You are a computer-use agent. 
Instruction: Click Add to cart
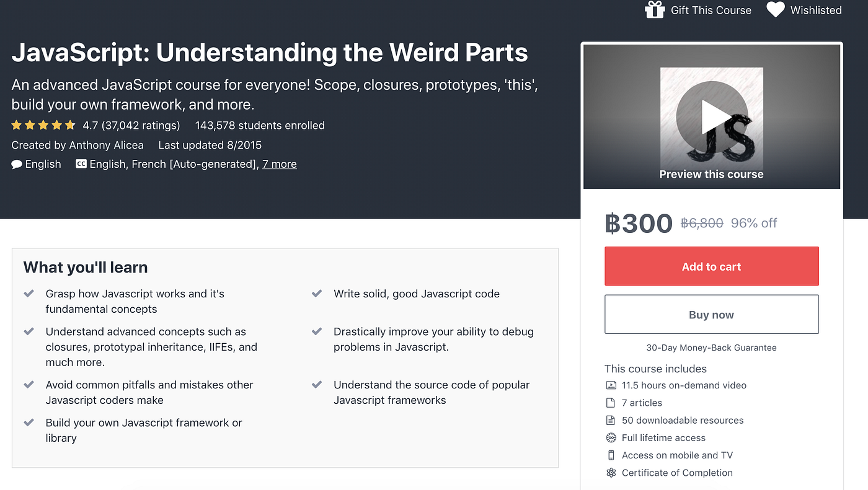point(711,266)
